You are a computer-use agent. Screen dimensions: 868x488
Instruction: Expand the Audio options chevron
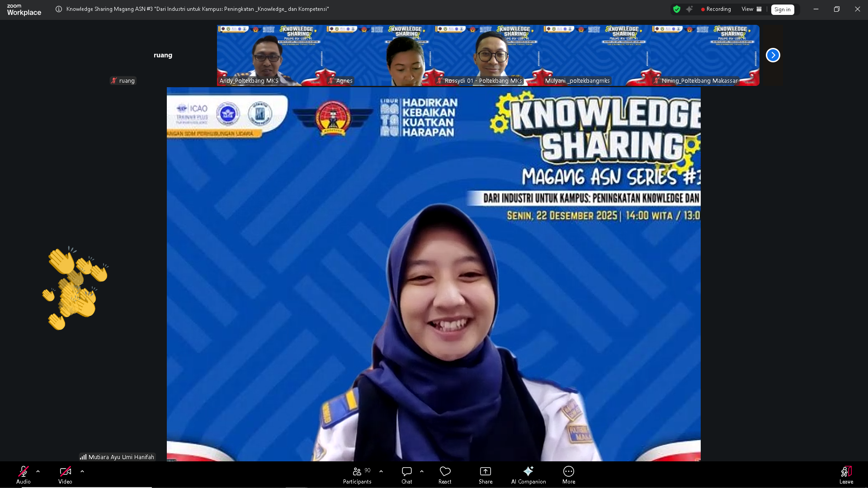[38, 471]
